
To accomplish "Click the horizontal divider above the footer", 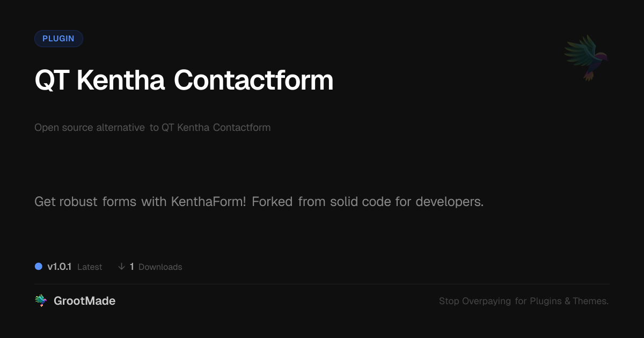I will coord(322,284).
